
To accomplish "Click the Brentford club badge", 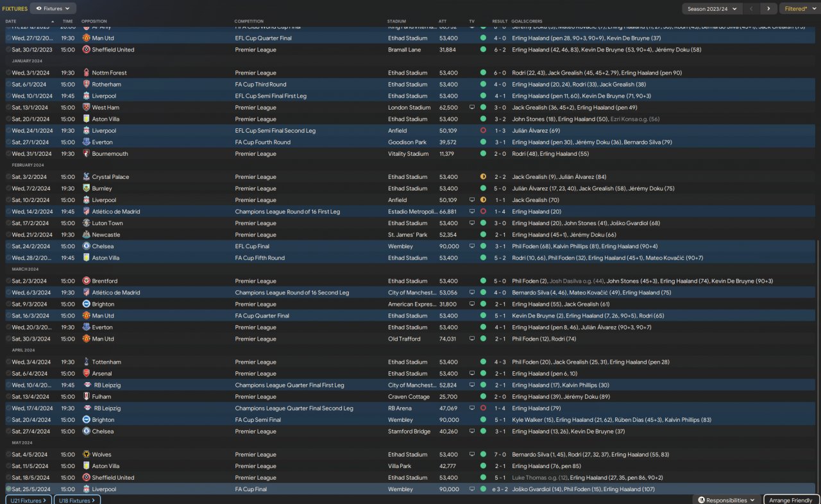I will [x=86, y=281].
